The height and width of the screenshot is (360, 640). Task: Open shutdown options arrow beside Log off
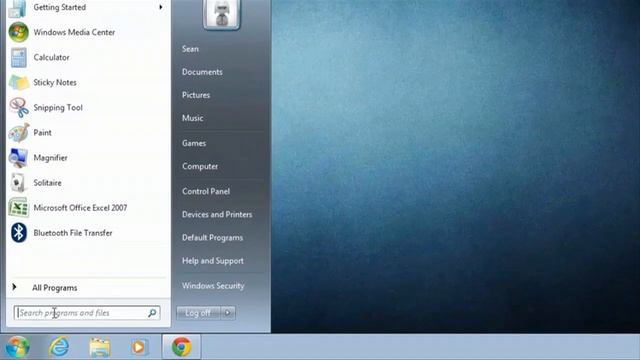(x=228, y=313)
